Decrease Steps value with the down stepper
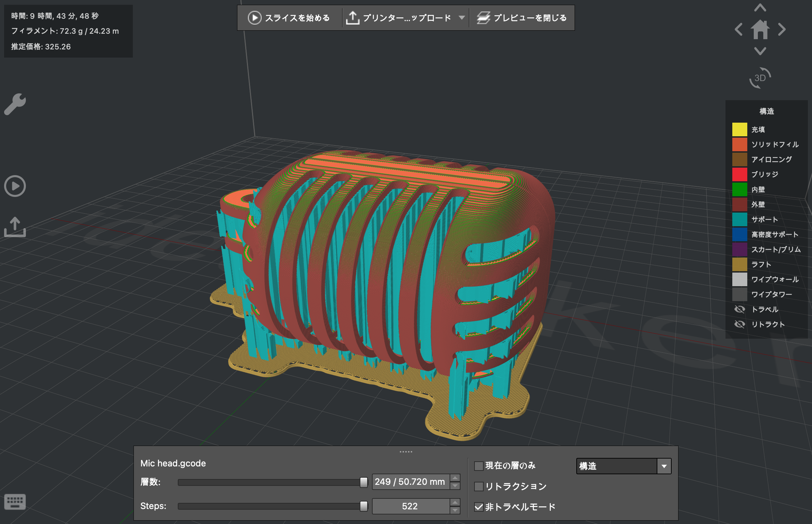This screenshot has width=812, height=524. (x=455, y=510)
